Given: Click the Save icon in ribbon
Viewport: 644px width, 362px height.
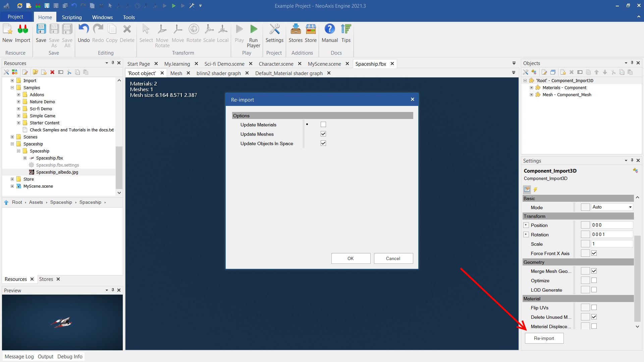Looking at the screenshot, I should pyautogui.click(x=41, y=29).
